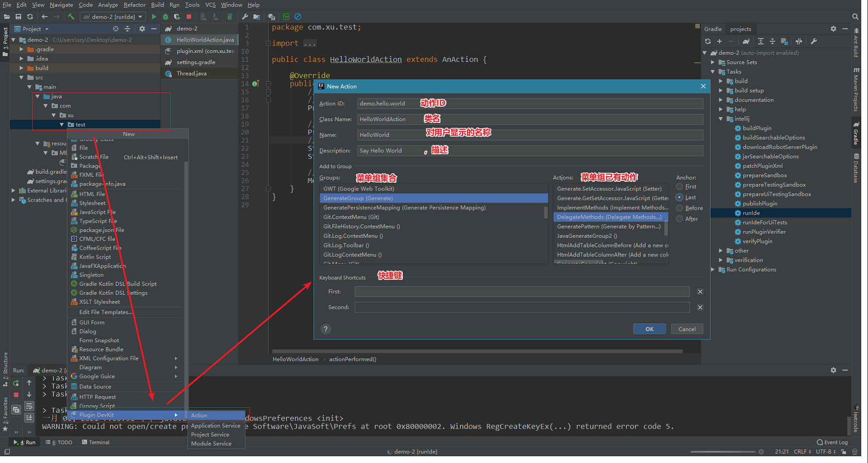
Task: Open Project panel gear settings
Action: coord(142,28)
